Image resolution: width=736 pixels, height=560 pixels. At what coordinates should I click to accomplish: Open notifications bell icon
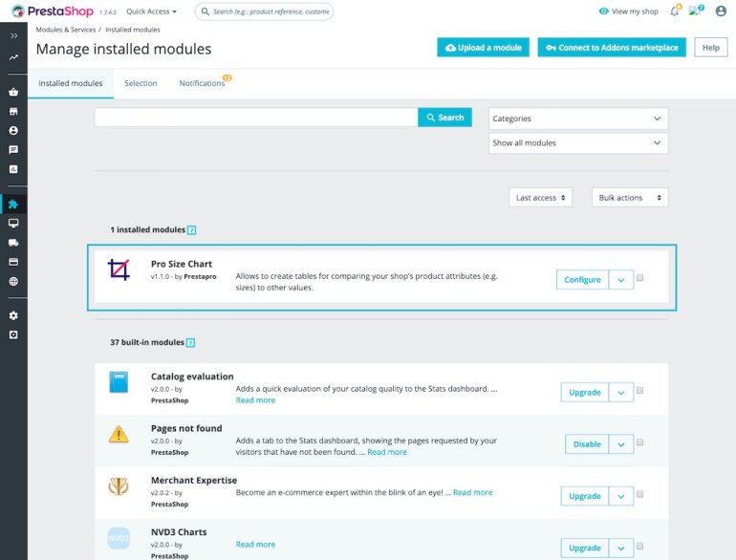(x=675, y=11)
